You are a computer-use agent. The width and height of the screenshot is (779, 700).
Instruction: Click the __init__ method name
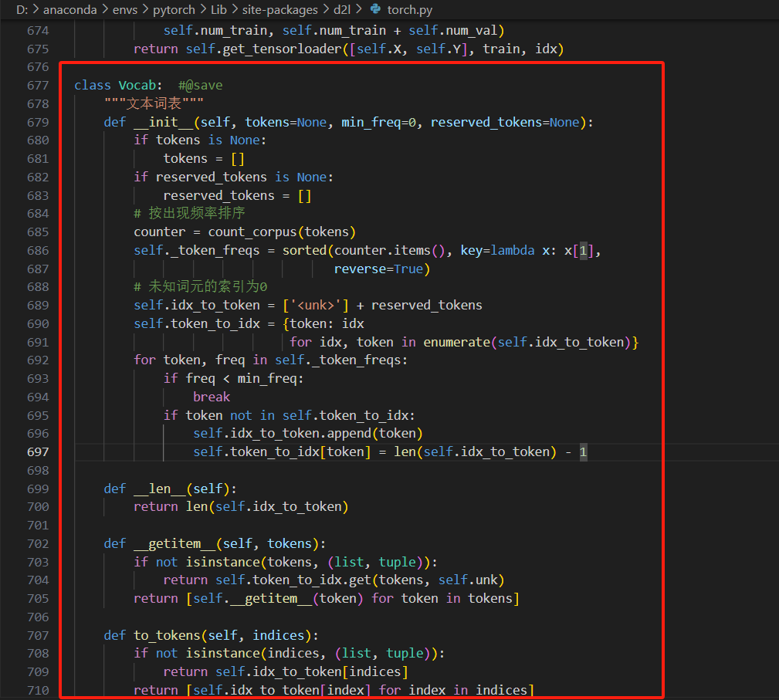tap(164, 122)
